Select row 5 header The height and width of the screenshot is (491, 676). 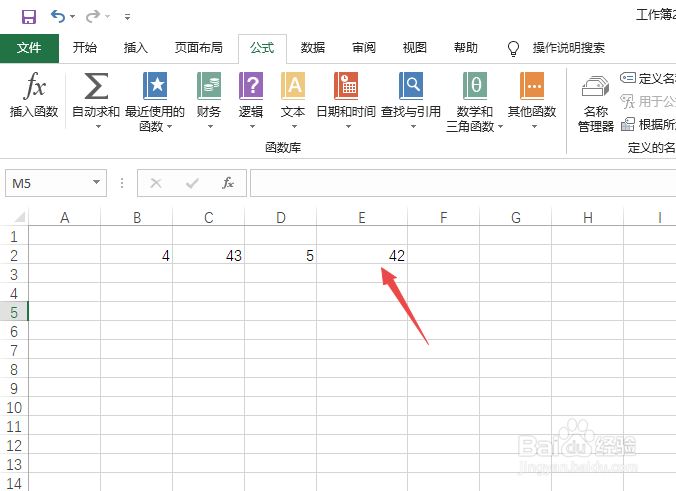pyautogui.click(x=14, y=313)
